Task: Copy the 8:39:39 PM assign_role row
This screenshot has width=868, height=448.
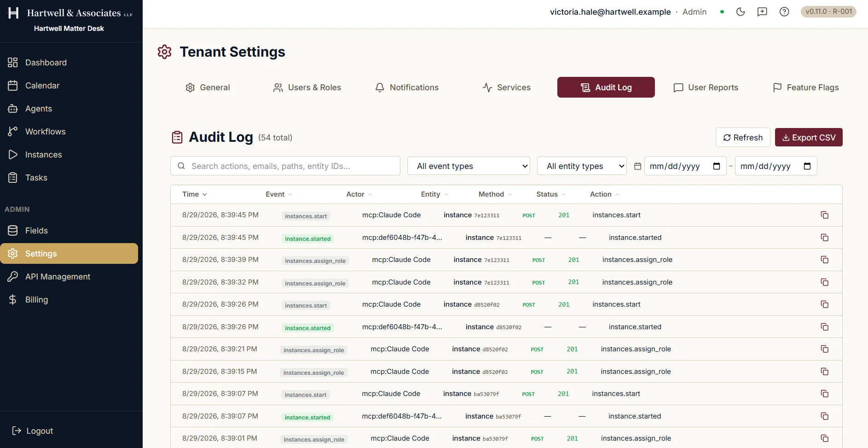Action: (x=825, y=260)
